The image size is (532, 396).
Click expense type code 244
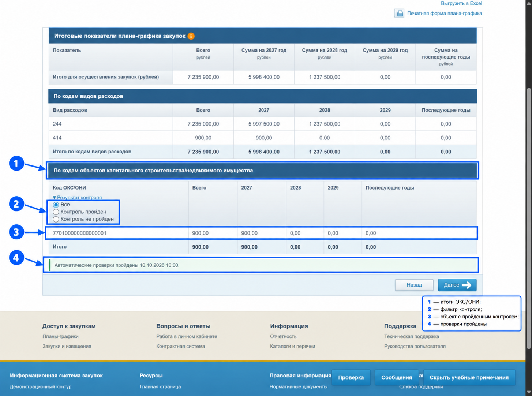pos(57,124)
